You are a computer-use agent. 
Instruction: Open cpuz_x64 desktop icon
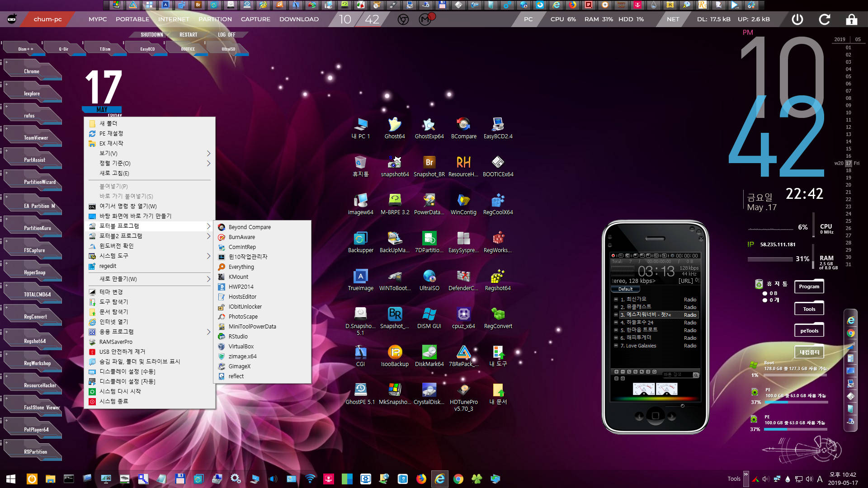click(x=463, y=318)
